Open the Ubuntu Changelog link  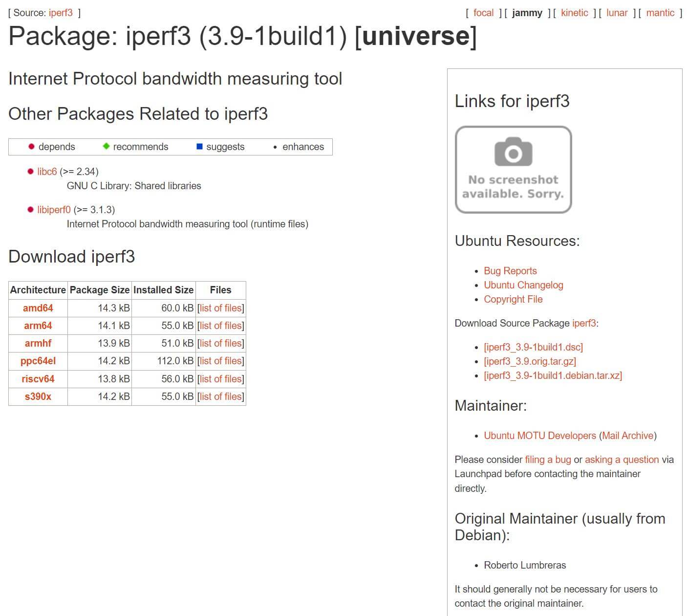[523, 285]
